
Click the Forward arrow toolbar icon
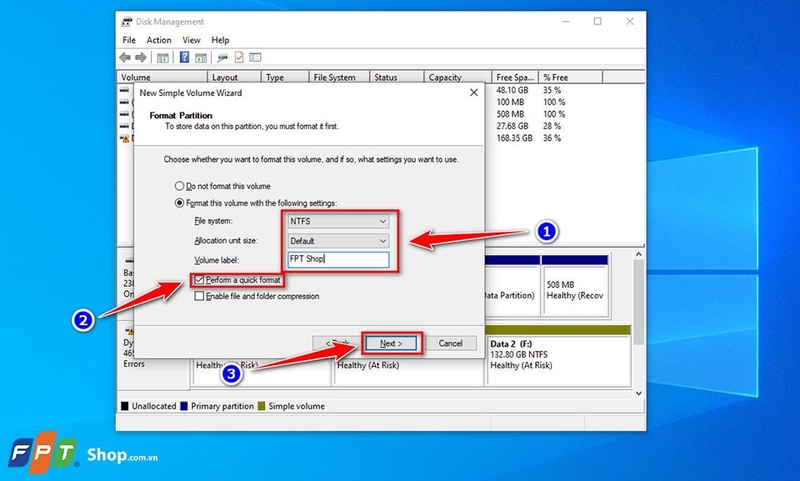pos(141,58)
